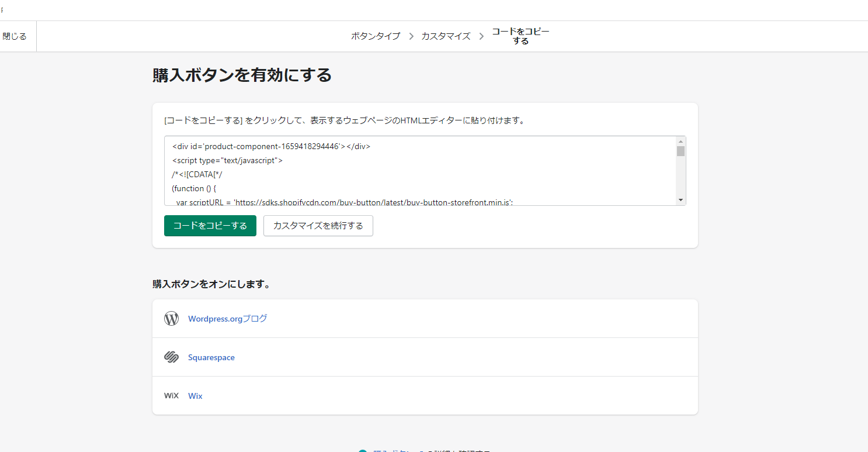Click the Squarespace logo icon
The height and width of the screenshot is (452, 868).
171,357
